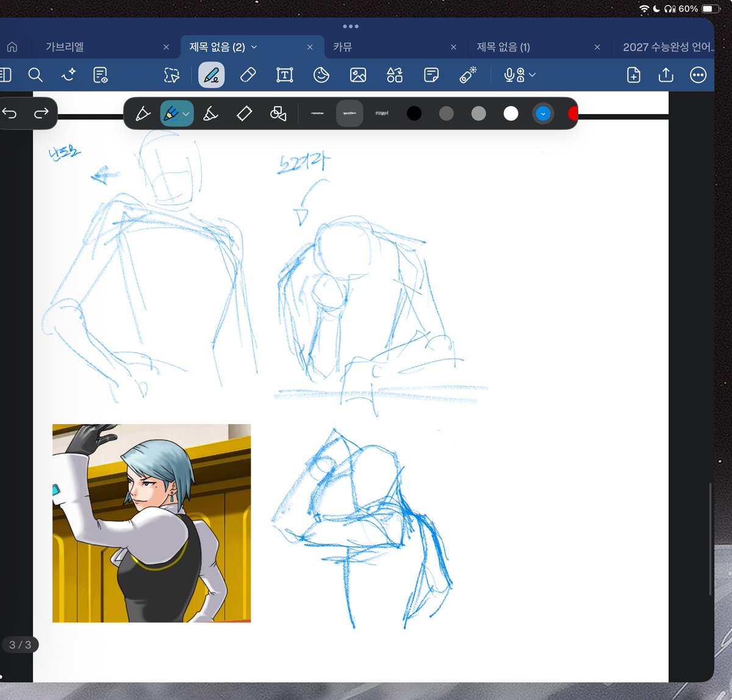
Task: Expand the crayon pen type dropdown arrow
Action: pos(185,114)
